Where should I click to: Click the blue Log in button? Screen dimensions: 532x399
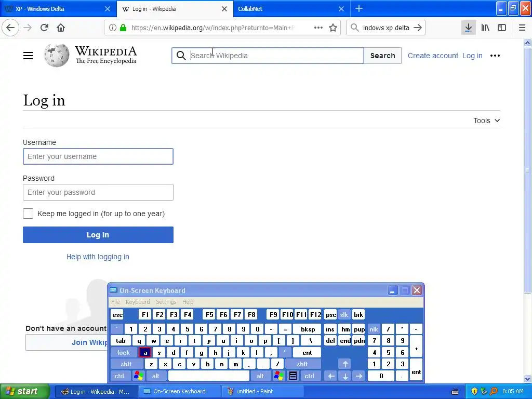98,235
